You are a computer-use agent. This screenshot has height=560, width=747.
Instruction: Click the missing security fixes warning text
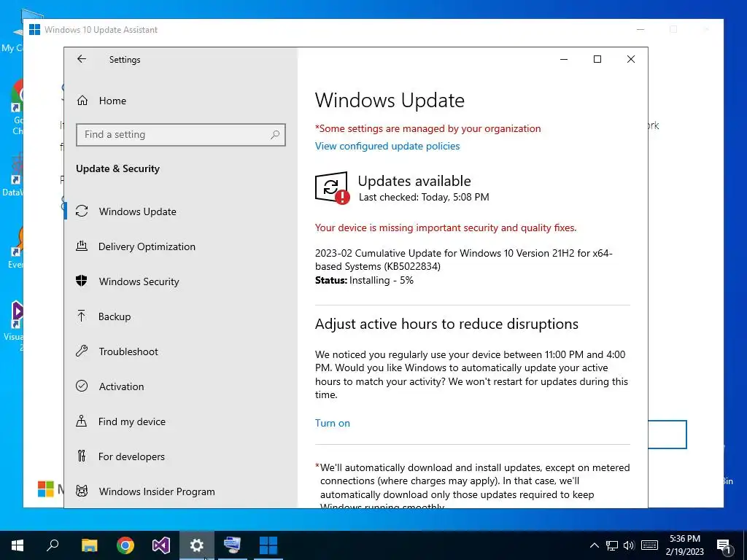pos(446,228)
